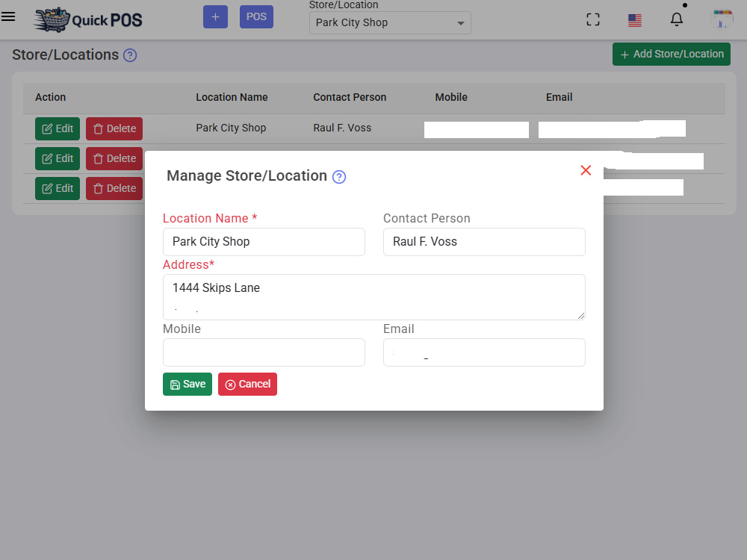Cancel the store location edit

247,385
